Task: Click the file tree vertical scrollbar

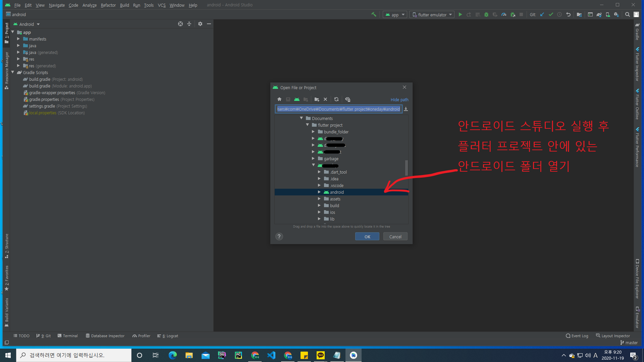Action: 406,168
